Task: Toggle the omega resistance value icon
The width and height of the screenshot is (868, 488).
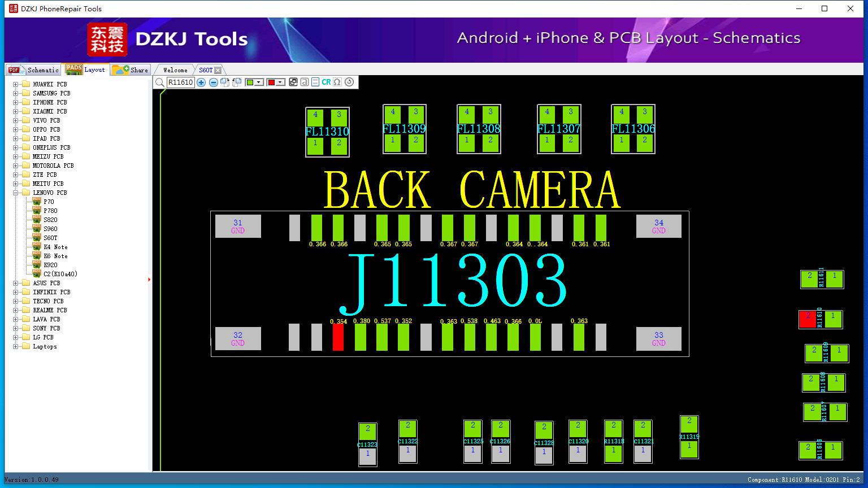Action: 337,82
